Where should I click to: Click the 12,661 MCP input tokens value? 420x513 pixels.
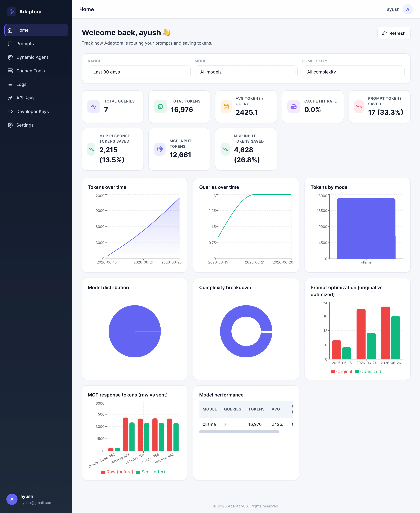(180, 155)
